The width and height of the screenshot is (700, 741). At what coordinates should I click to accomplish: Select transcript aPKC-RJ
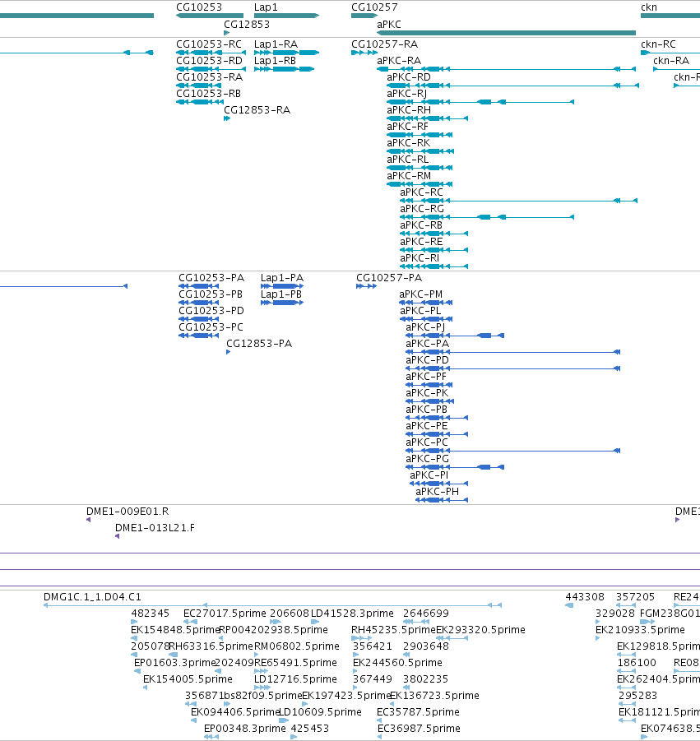pos(407,94)
